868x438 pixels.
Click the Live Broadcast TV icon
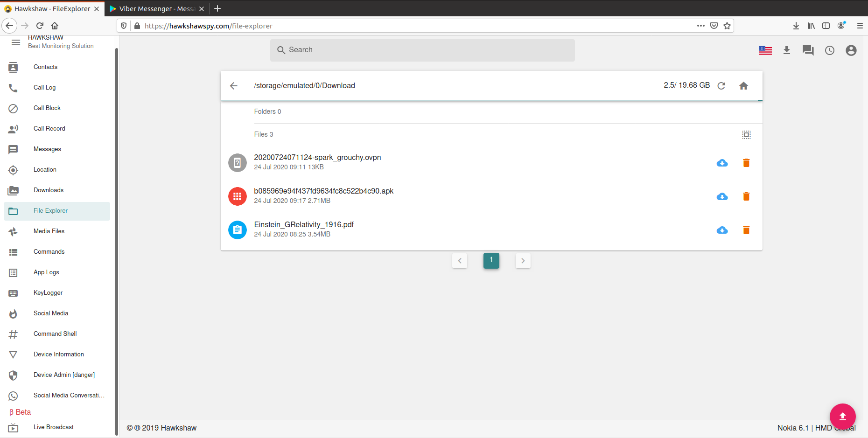(13, 427)
